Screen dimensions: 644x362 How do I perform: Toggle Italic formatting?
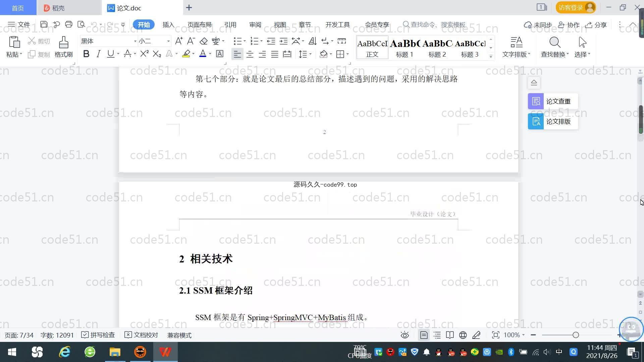pos(98,54)
